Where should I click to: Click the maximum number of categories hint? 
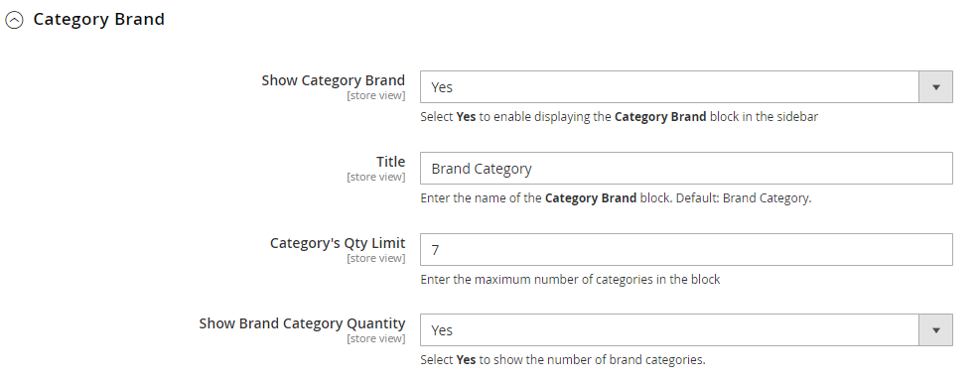coord(570,280)
